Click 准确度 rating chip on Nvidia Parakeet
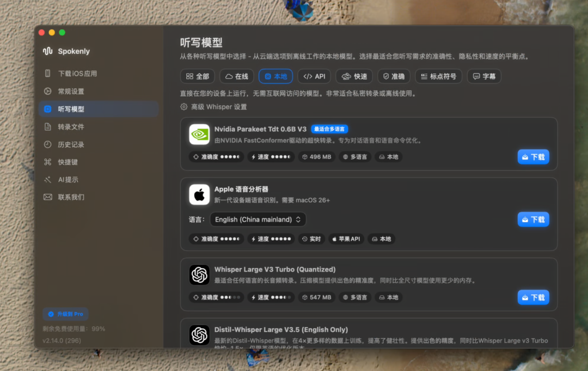 click(216, 157)
